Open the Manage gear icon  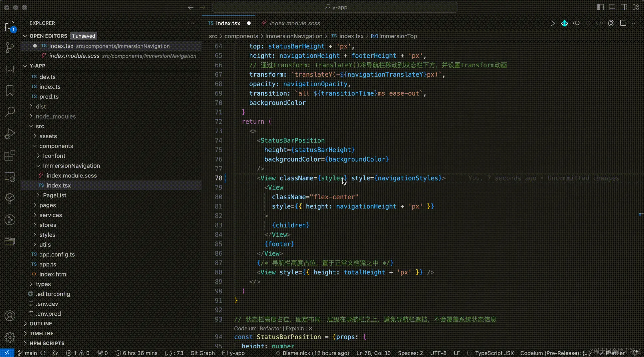[10, 337]
